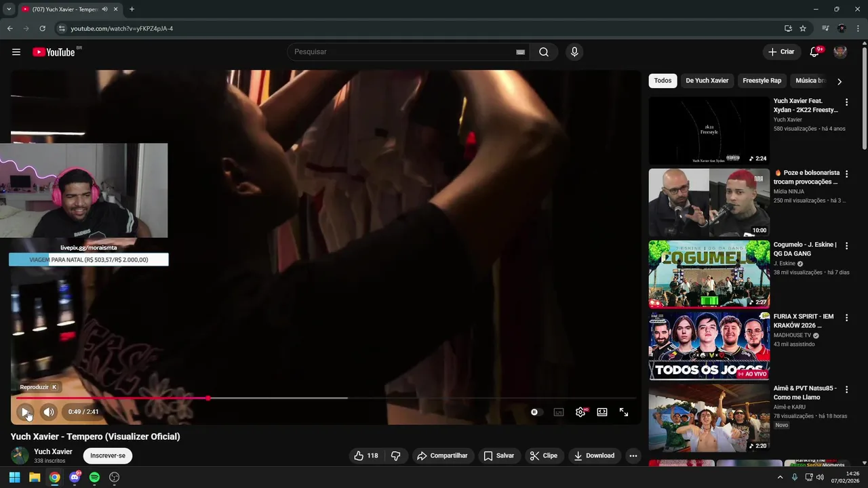868x488 pixels.
Task: Open the YouTube guide hamburger menu
Action: [16, 52]
